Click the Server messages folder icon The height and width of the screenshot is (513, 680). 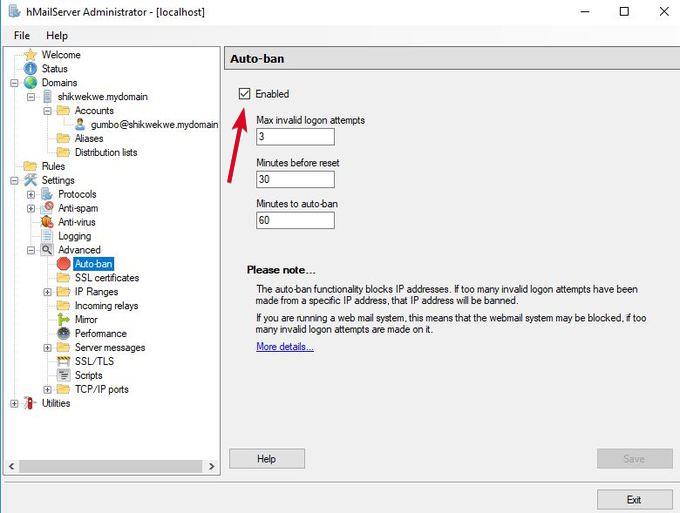pos(63,347)
